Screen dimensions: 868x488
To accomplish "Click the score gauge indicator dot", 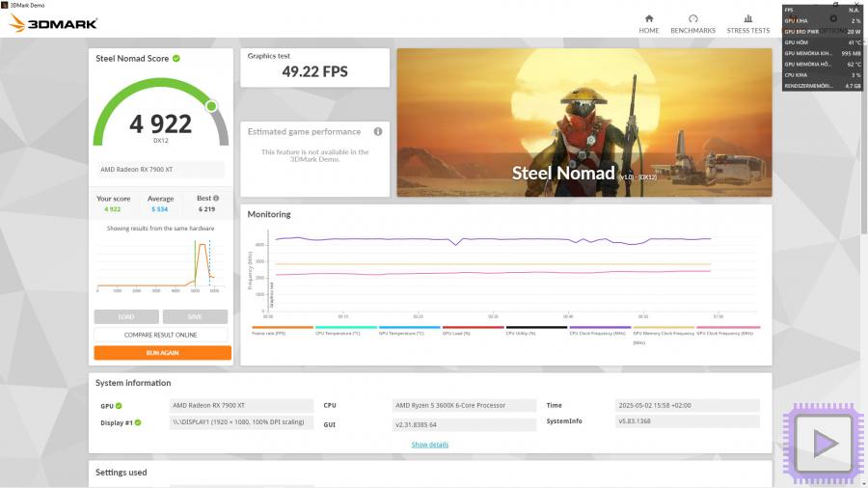I will pyautogui.click(x=211, y=106).
